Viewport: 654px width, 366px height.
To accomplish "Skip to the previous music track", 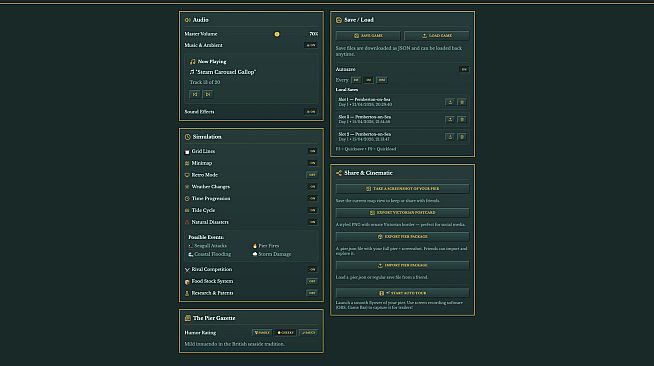I will click(x=195, y=94).
